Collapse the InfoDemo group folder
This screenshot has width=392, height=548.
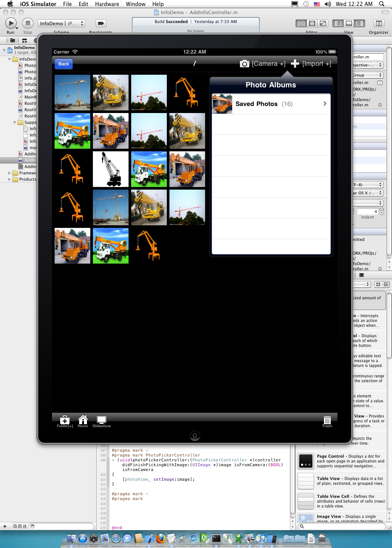click(x=9, y=59)
